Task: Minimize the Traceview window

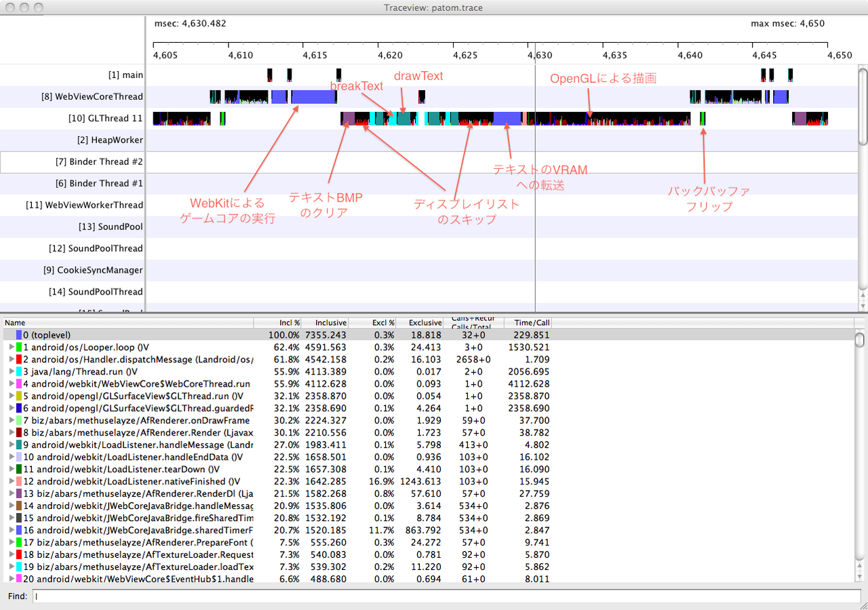Action: (23, 7)
